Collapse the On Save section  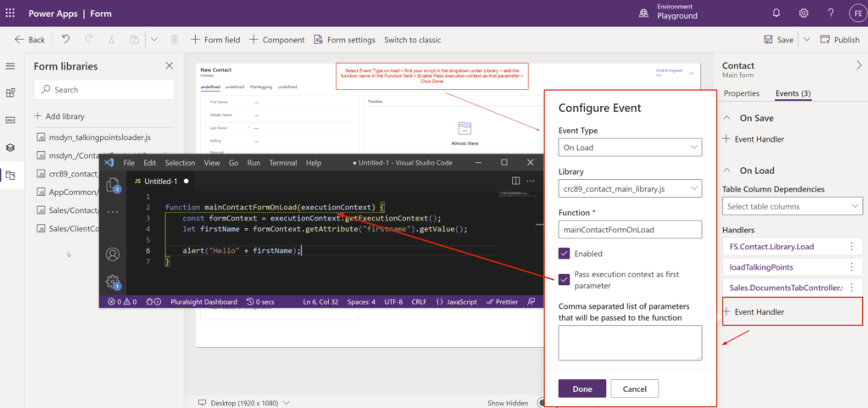(x=726, y=118)
